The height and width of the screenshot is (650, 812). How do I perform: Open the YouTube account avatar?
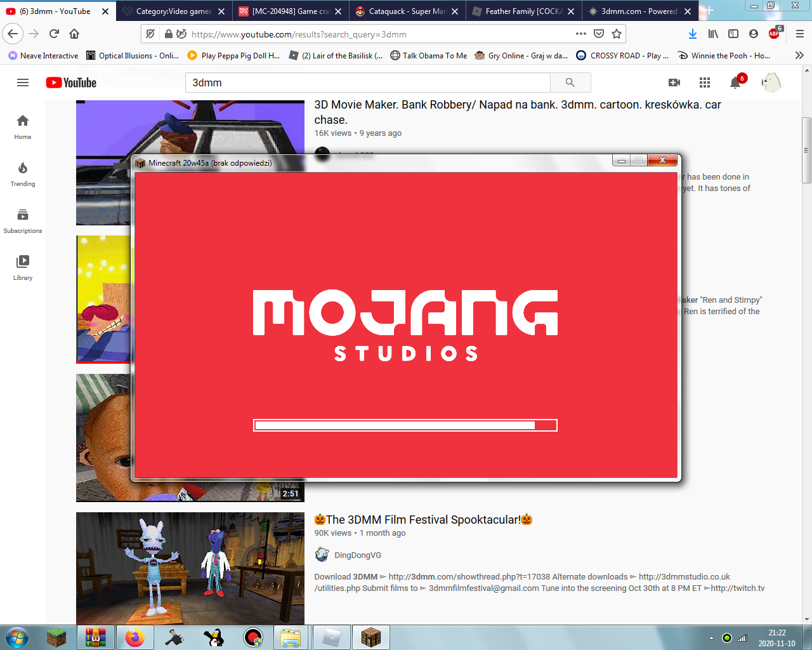click(x=771, y=83)
